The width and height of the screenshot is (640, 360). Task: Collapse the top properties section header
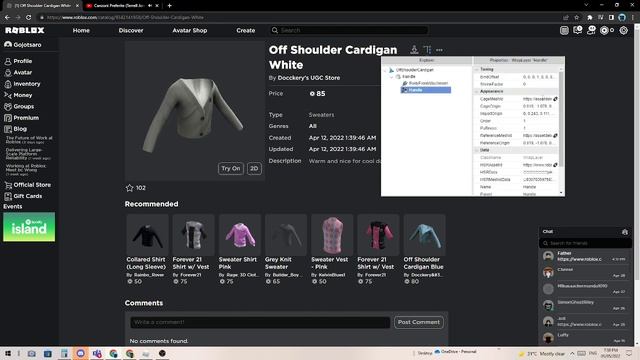point(476,69)
